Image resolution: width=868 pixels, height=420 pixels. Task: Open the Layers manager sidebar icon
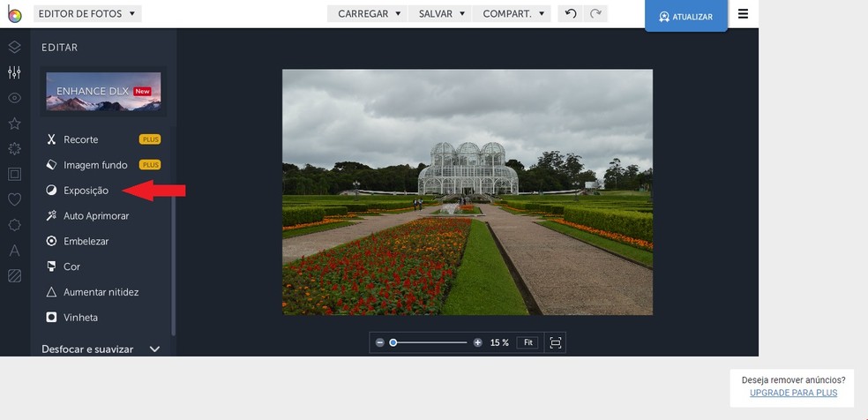point(14,47)
